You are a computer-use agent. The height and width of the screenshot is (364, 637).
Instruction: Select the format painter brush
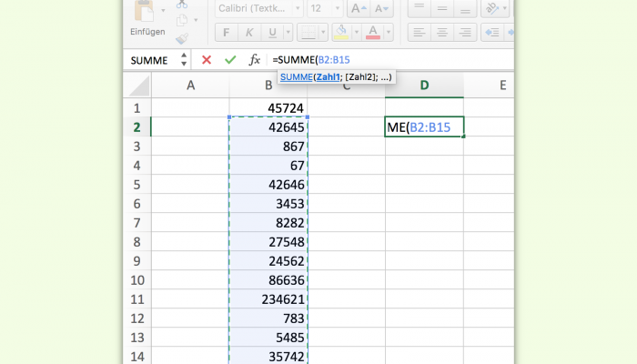pos(182,38)
